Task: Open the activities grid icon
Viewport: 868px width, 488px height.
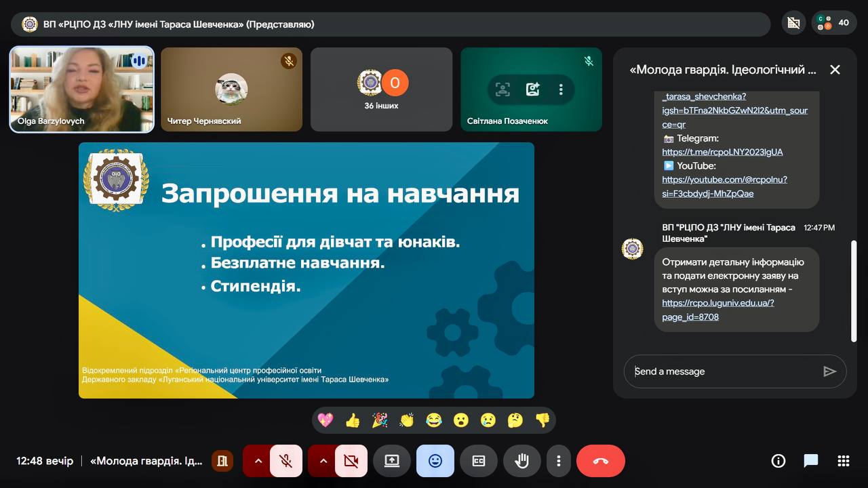Action: (844, 461)
